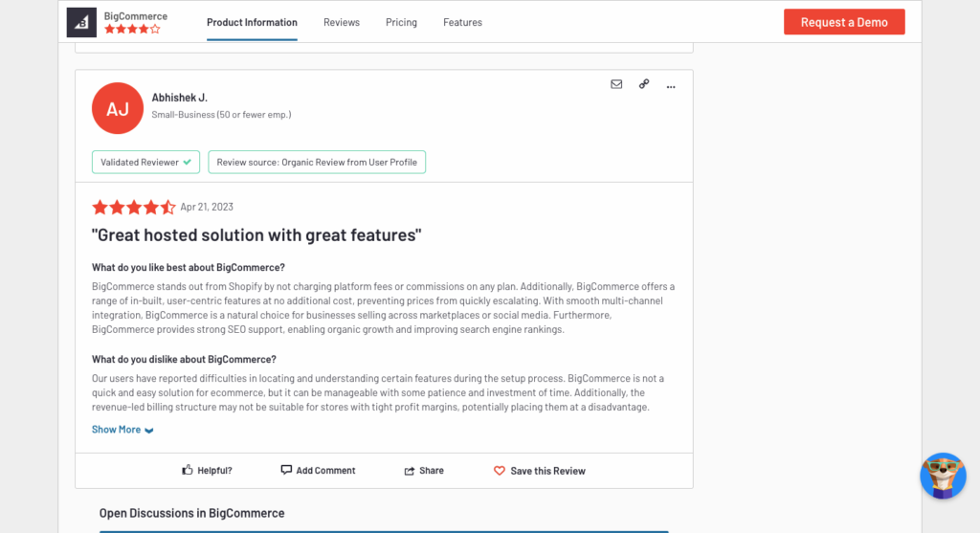Open the three-dot more options menu
This screenshot has height=533, width=980.
click(x=671, y=87)
